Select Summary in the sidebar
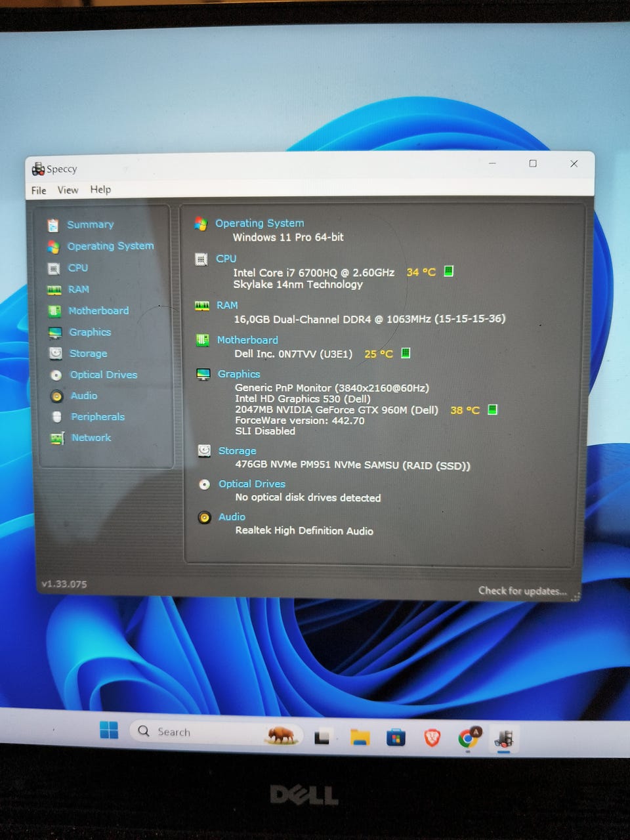Viewport: 630px width, 840px height. [x=91, y=224]
